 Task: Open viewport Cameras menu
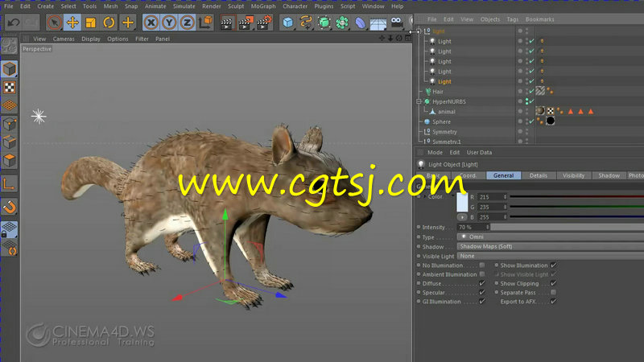pyautogui.click(x=64, y=39)
